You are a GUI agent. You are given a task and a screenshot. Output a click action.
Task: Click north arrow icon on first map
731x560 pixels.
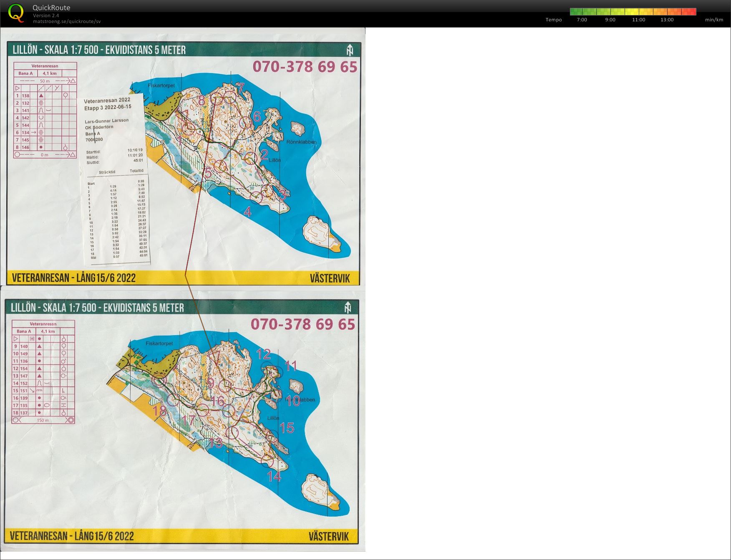(x=350, y=50)
